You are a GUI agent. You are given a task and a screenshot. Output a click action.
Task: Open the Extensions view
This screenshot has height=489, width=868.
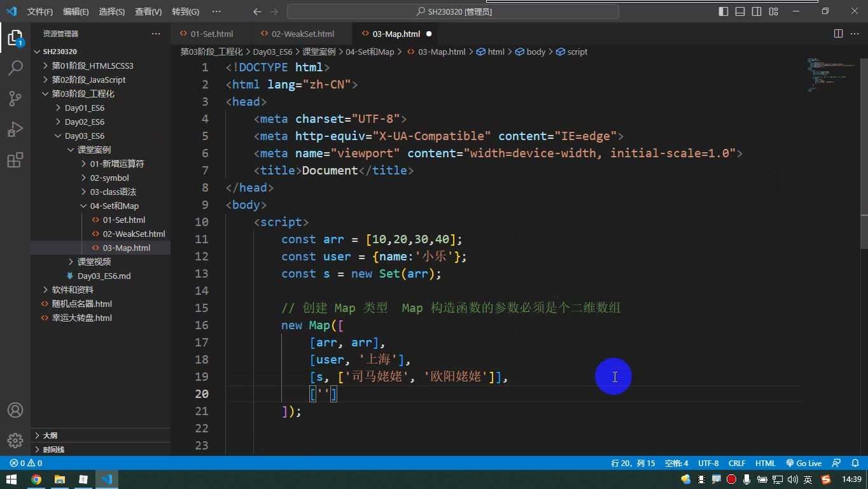15,160
